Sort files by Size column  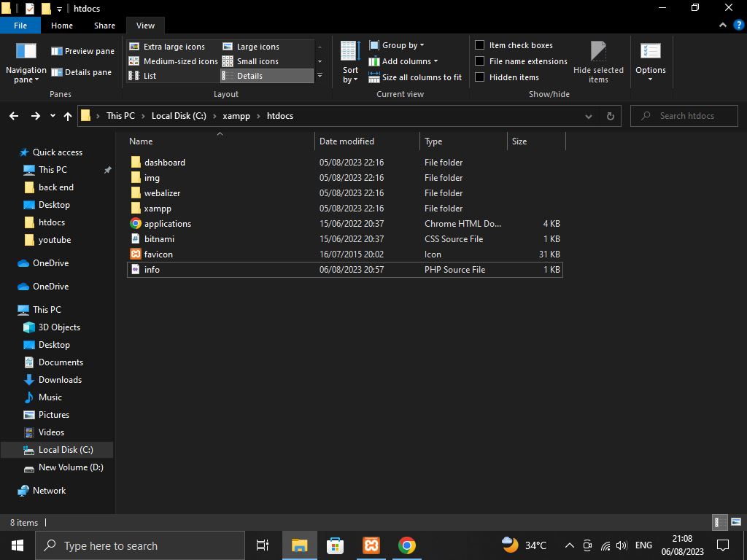(x=536, y=141)
